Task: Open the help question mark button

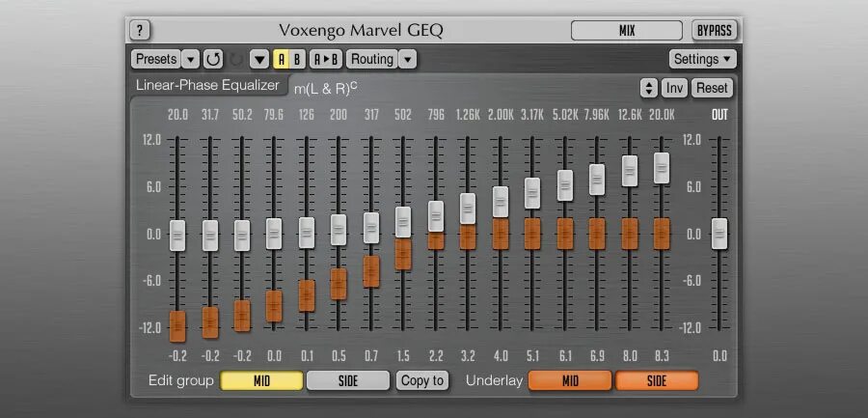Action: (x=140, y=30)
